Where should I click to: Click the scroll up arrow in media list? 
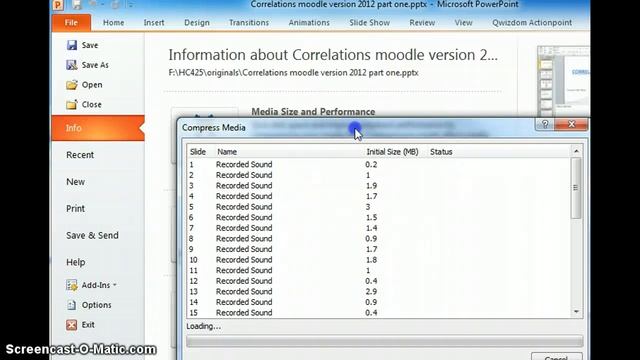tap(576, 151)
